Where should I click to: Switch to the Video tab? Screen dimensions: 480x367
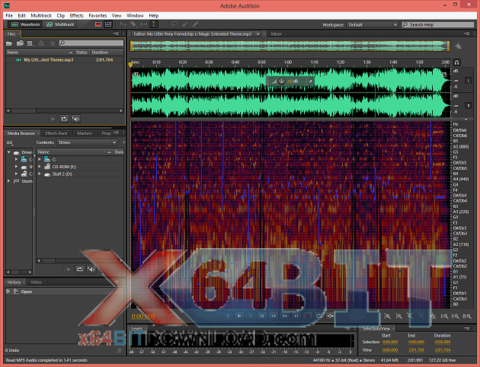click(x=36, y=282)
